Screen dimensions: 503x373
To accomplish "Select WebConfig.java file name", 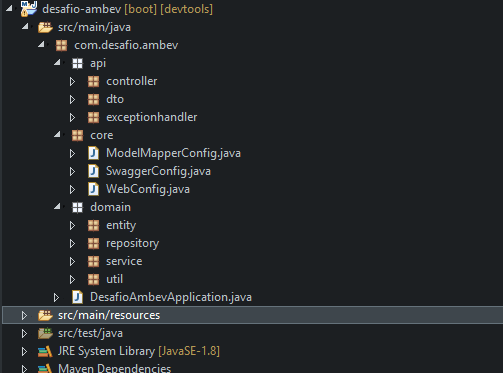I will pyautogui.click(x=148, y=189).
